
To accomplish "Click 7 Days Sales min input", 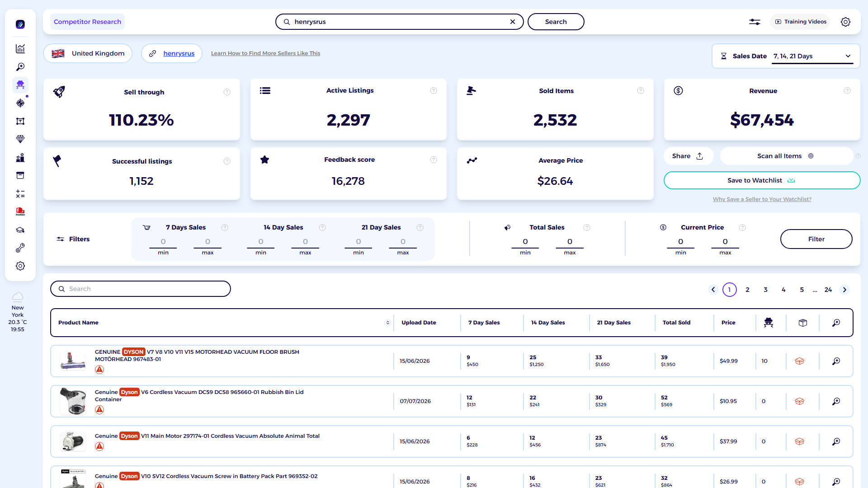I will point(163,242).
